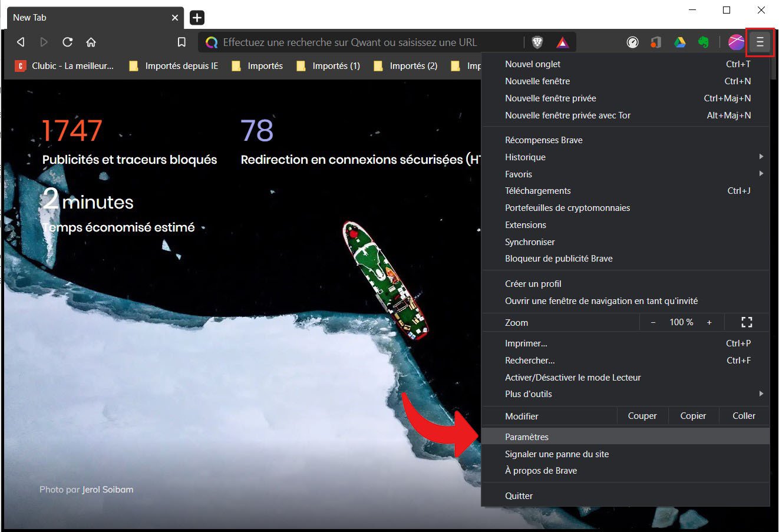
Task: Open the Jerol Soibam photo credit link
Action: tap(108, 490)
